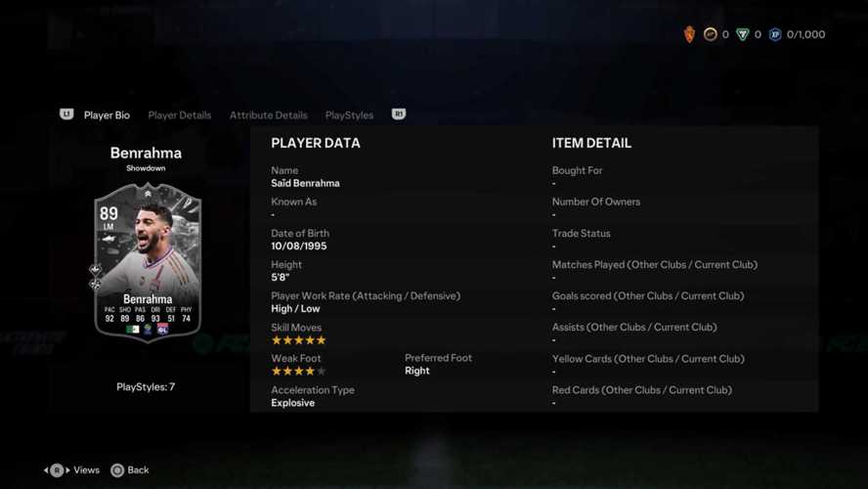
Task: Select the club crest icon in top bar
Action: click(689, 34)
